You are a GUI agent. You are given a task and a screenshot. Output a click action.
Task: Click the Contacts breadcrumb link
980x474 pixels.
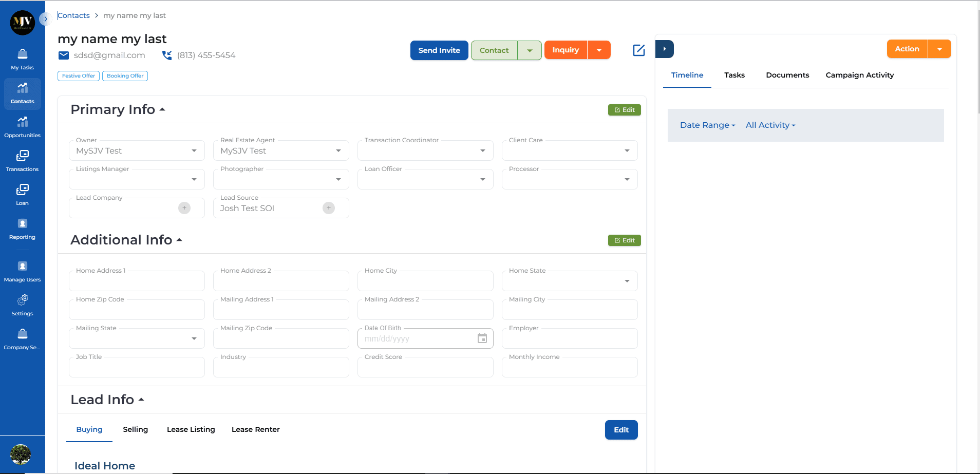[x=73, y=15]
